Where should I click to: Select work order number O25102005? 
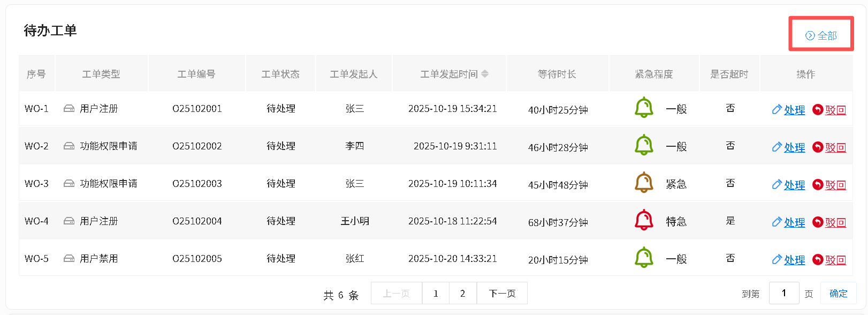tap(197, 259)
